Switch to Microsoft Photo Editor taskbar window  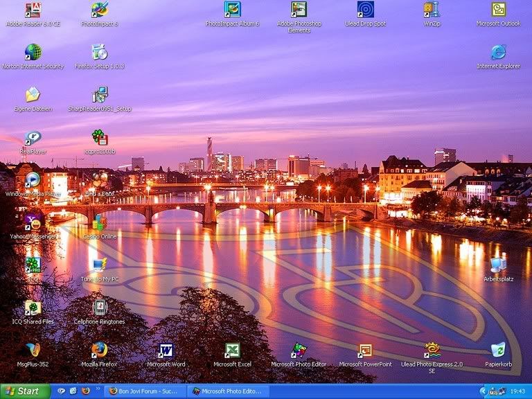click(227, 391)
